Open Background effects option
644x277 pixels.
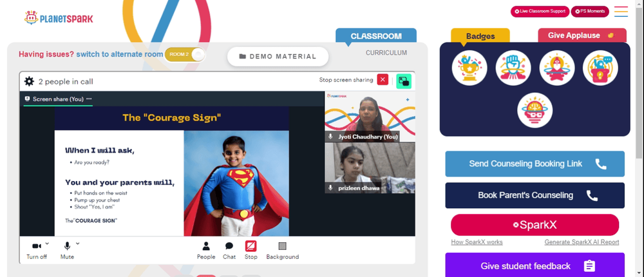click(283, 251)
